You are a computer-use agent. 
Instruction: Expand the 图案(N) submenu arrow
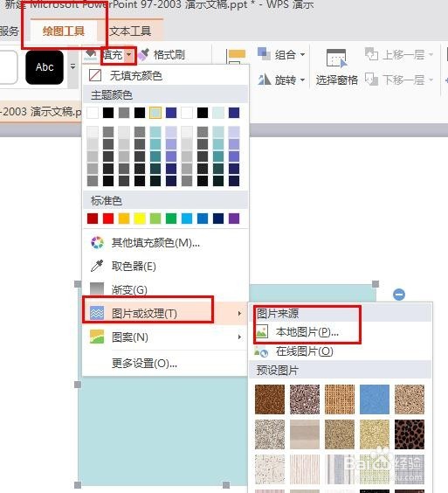(239, 337)
